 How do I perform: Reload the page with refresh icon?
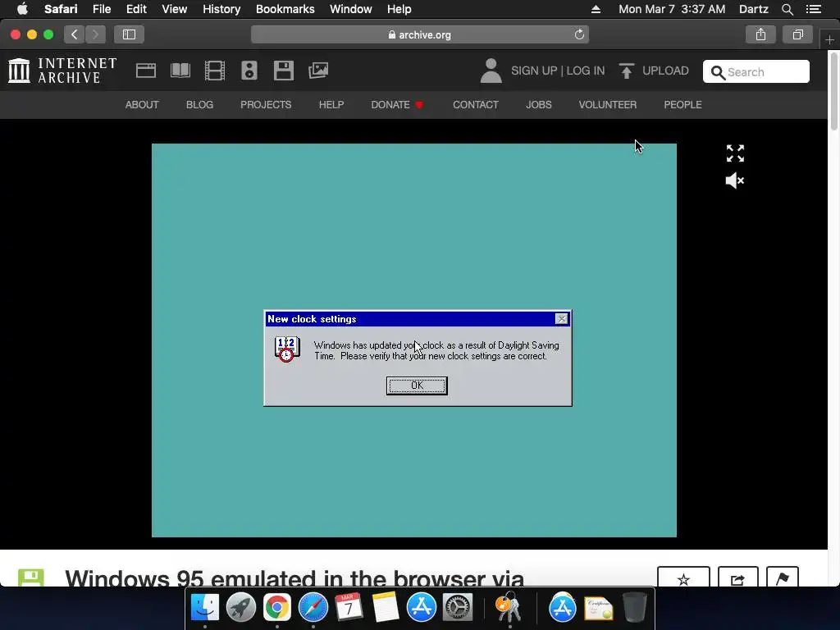click(x=579, y=34)
